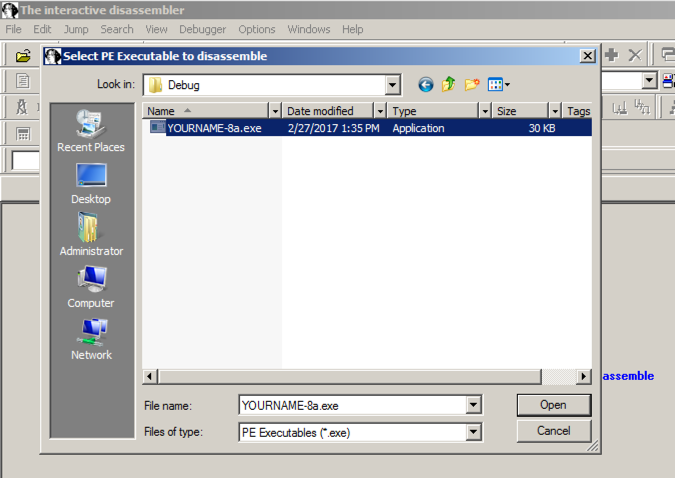Click the plus icon in IDA toolbar

pyautogui.click(x=611, y=55)
